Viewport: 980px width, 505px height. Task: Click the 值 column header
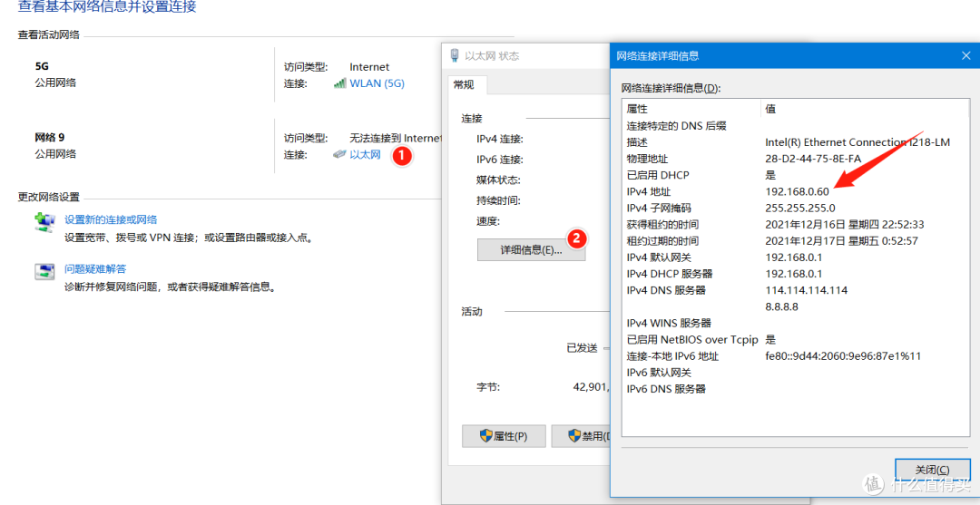866,109
